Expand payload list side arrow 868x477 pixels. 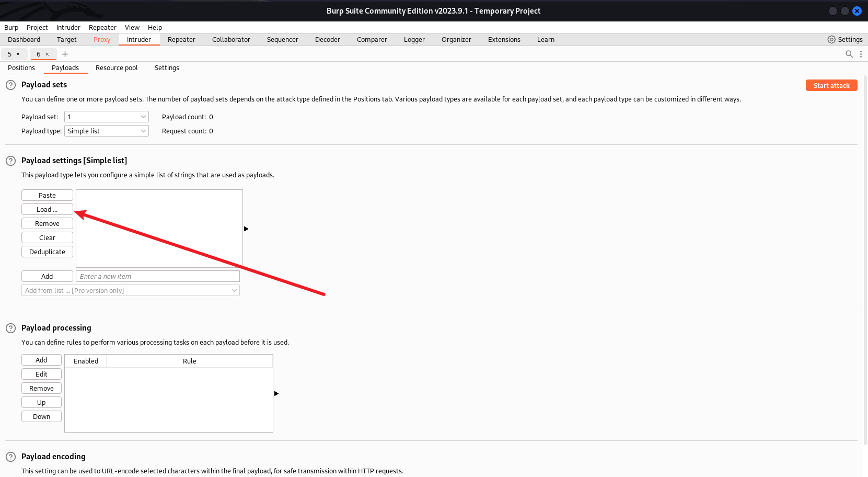click(246, 229)
